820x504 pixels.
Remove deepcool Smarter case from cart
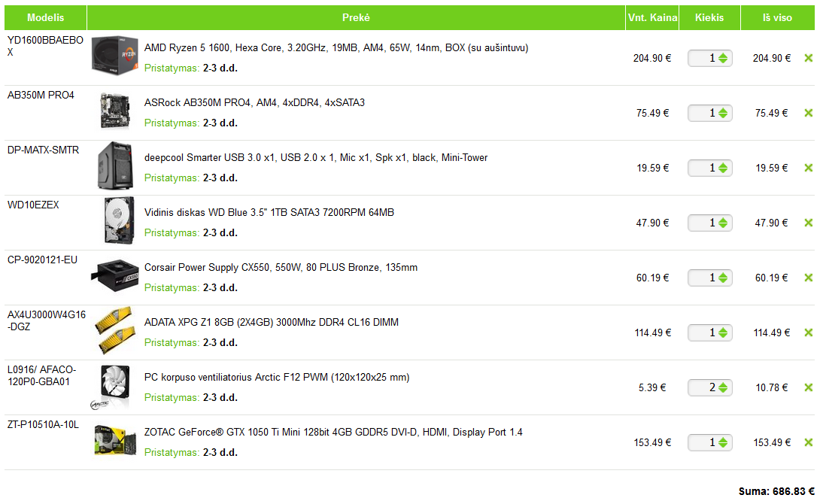pyautogui.click(x=808, y=168)
